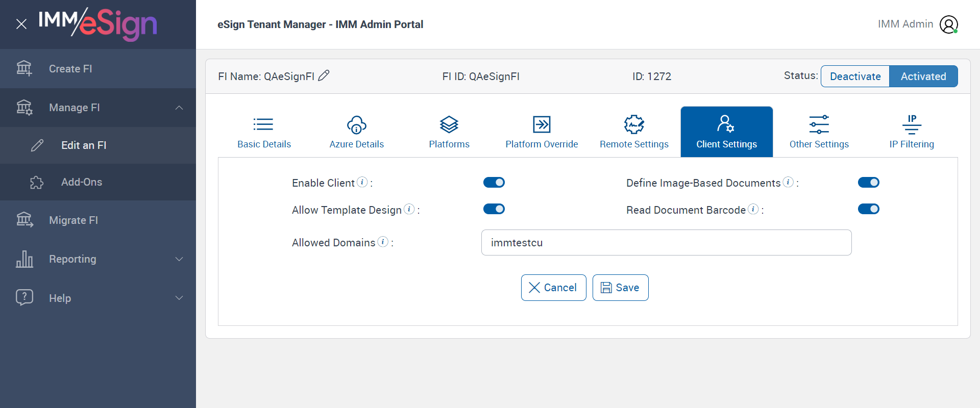Open the Azure Details cloud icon

(356, 124)
